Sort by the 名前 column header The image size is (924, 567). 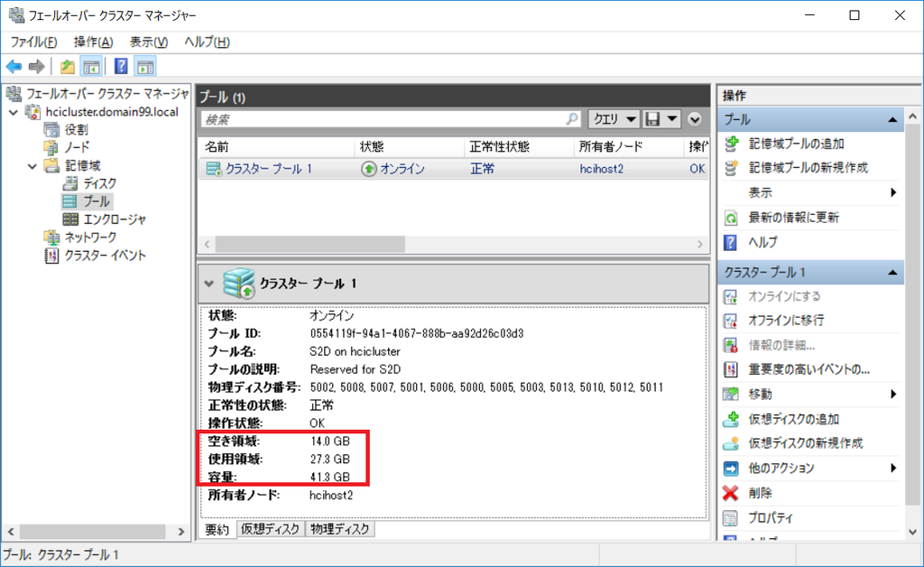(277, 147)
